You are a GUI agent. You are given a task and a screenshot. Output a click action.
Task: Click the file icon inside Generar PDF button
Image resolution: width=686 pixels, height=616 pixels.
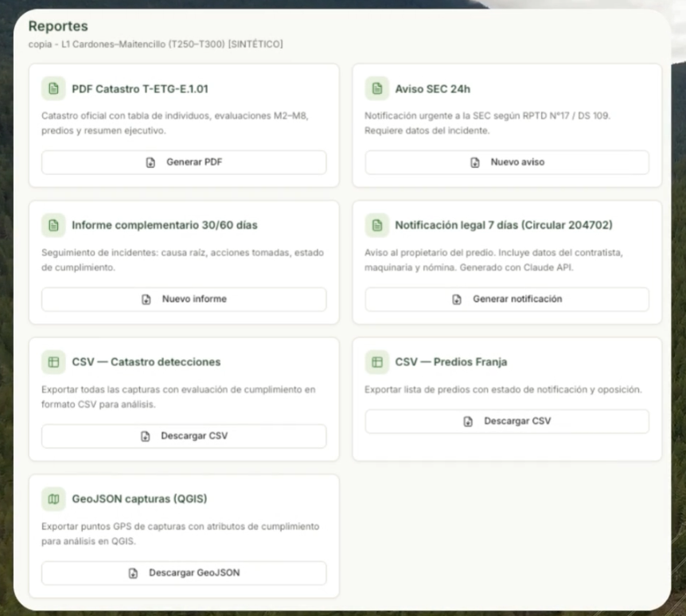pyautogui.click(x=150, y=162)
